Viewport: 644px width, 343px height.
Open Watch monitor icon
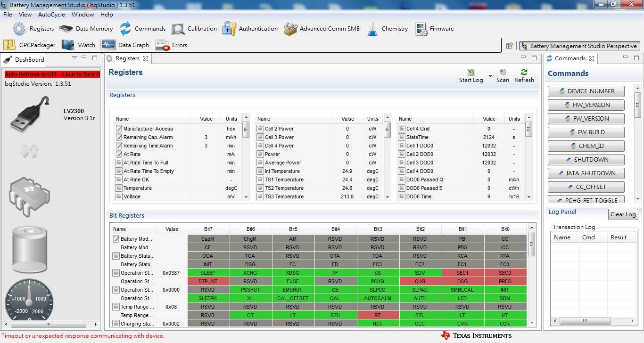tap(68, 45)
